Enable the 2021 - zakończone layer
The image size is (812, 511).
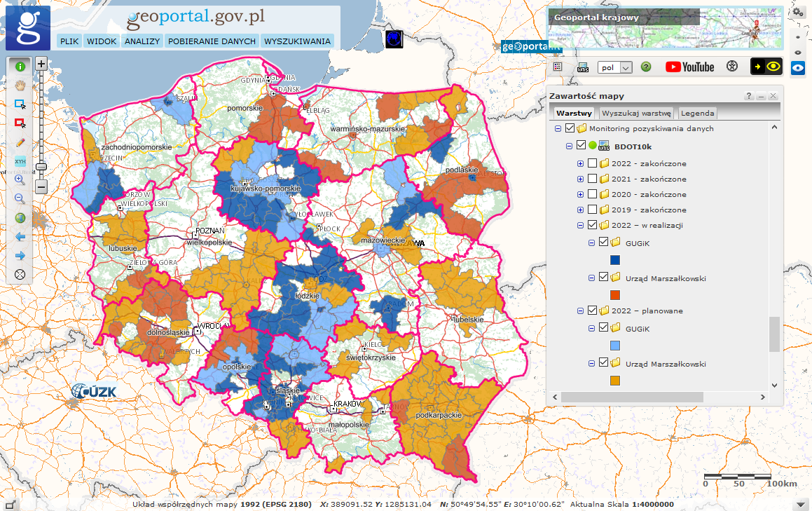[x=593, y=179]
